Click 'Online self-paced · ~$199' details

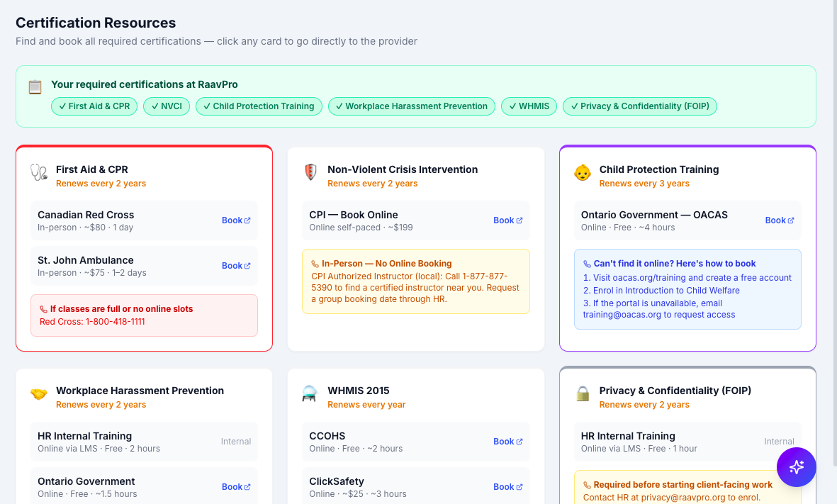[361, 228]
